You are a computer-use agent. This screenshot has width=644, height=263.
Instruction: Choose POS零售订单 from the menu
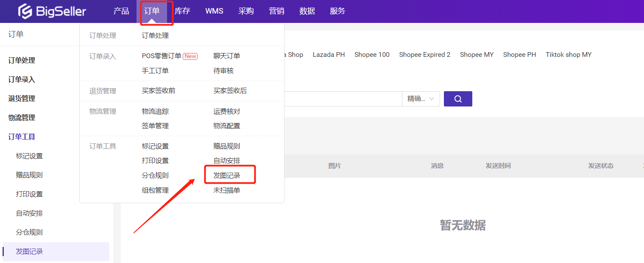click(162, 56)
